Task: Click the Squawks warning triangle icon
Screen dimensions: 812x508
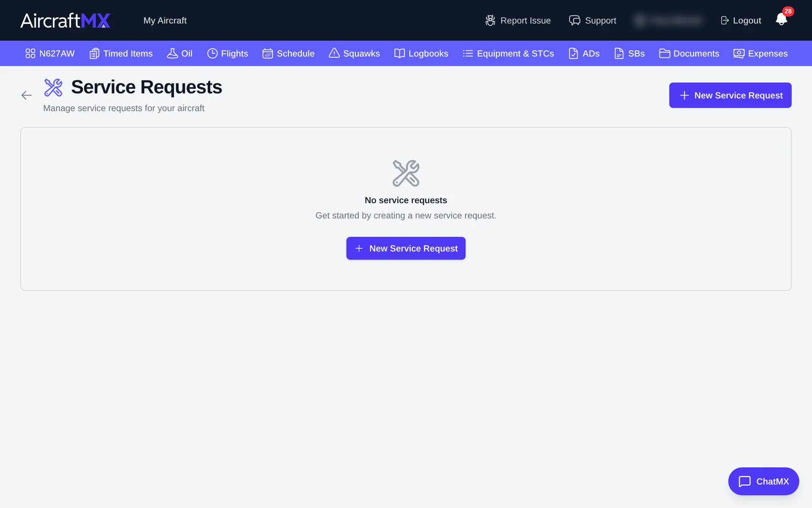Action: 334,53
